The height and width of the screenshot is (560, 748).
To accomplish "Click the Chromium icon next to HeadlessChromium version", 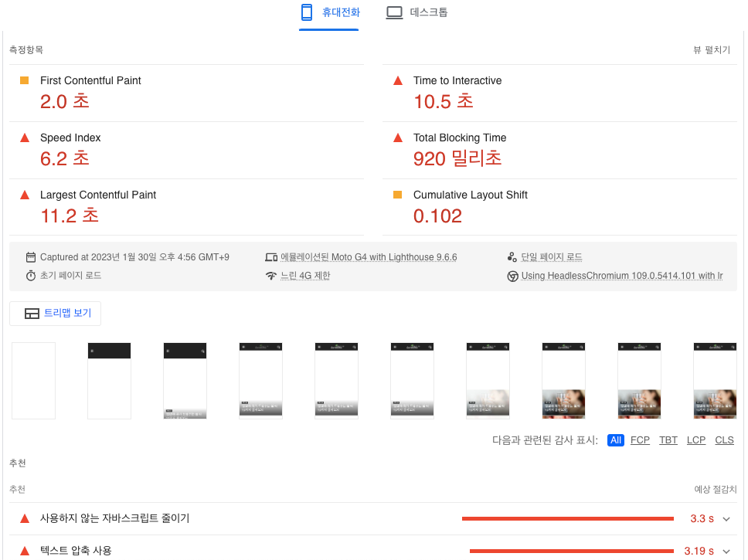I will [512, 276].
